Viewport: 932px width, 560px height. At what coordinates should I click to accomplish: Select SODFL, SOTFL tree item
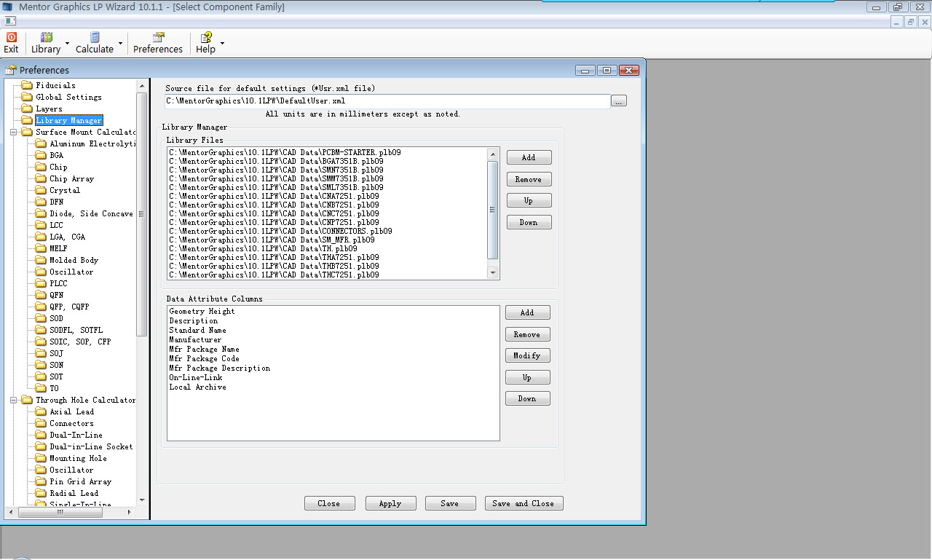(76, 330)
